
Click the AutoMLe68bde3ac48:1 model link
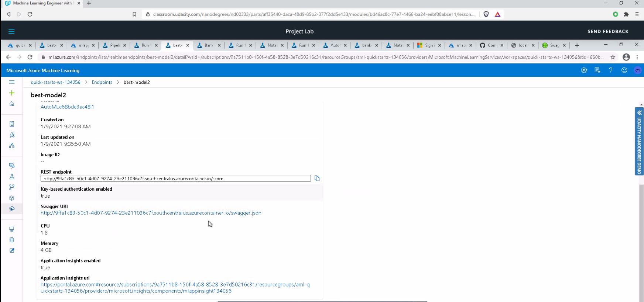coord(67,107)
